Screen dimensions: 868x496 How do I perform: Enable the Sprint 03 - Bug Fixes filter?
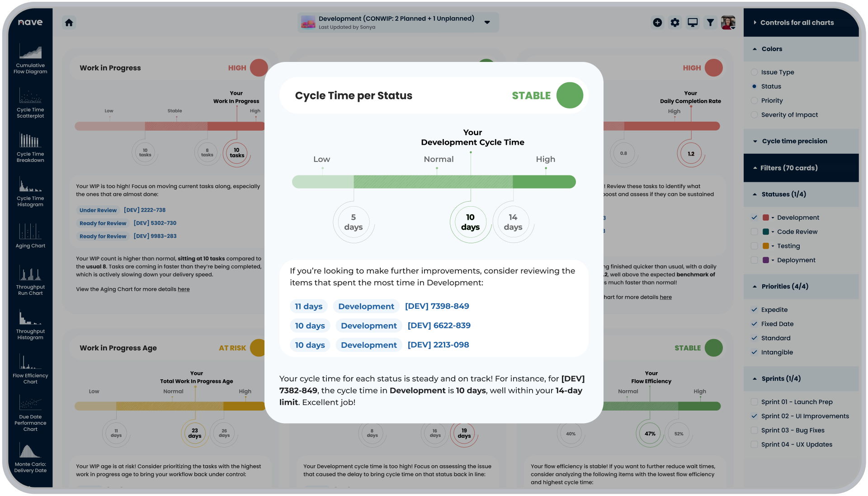pyautogui.click(x=754, y=430)
